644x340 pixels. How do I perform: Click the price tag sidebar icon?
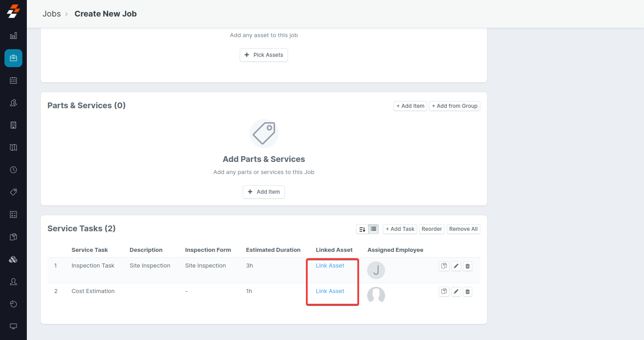[x=13, y=192]
